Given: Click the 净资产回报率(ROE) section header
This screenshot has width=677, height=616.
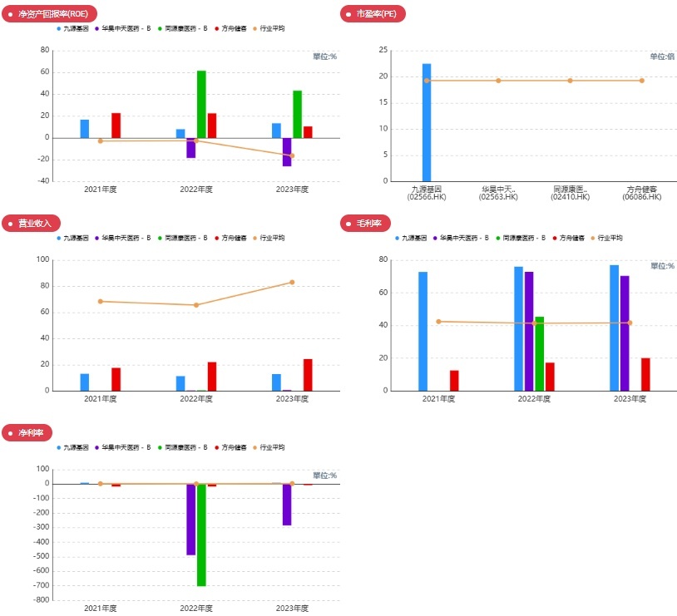Looking at the screenshot, I should coord(52,13).
